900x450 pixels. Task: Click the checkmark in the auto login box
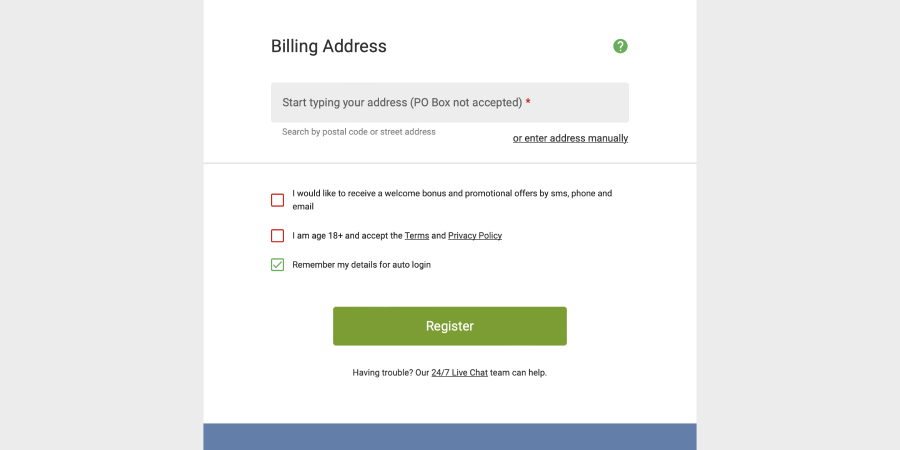(x=277, y=265)
